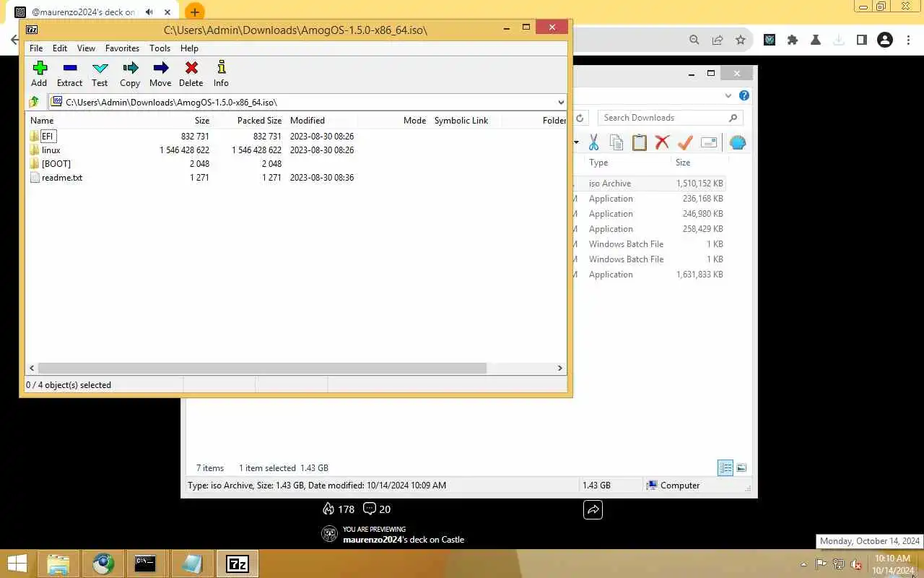Click the 7-Zip horizontal scrollbar thumb

pyautogui.click(x=262, y=368)
